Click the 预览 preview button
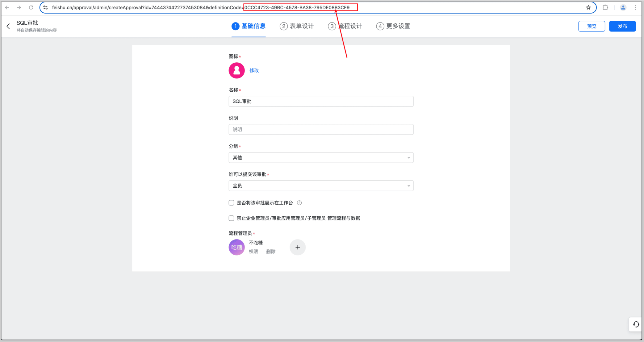 click(x=591, y=26)
